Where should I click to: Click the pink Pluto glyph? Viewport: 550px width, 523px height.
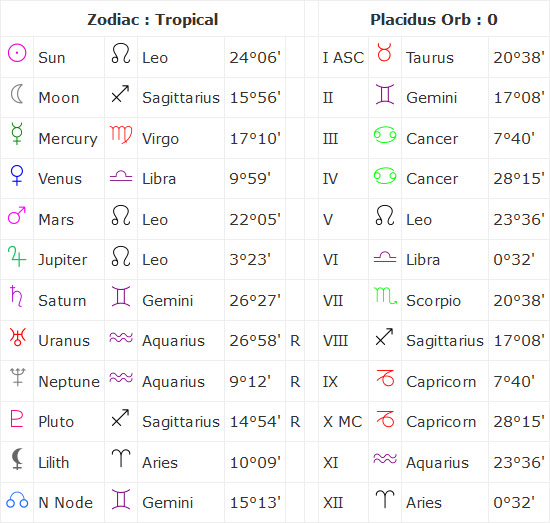tap(16, 418)
